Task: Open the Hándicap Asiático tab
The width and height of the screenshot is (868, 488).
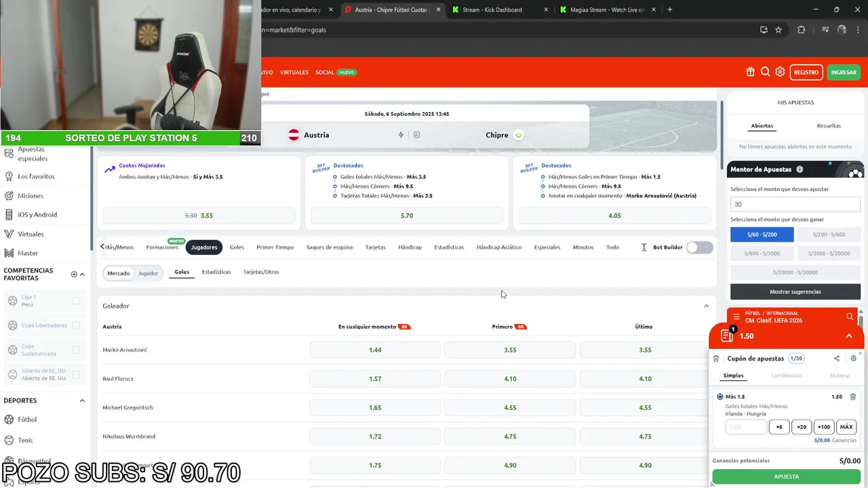Action: [499, 247]
